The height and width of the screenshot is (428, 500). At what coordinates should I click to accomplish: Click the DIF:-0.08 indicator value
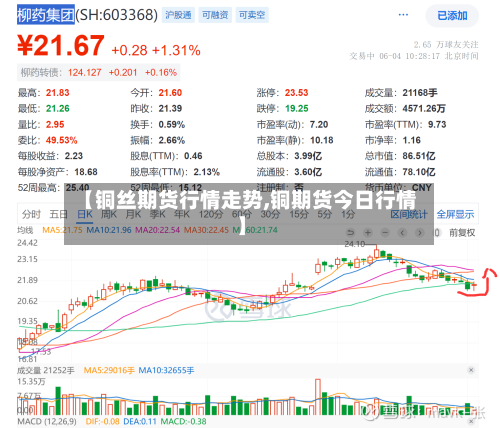pyautogui.click(x=102, y=422)
